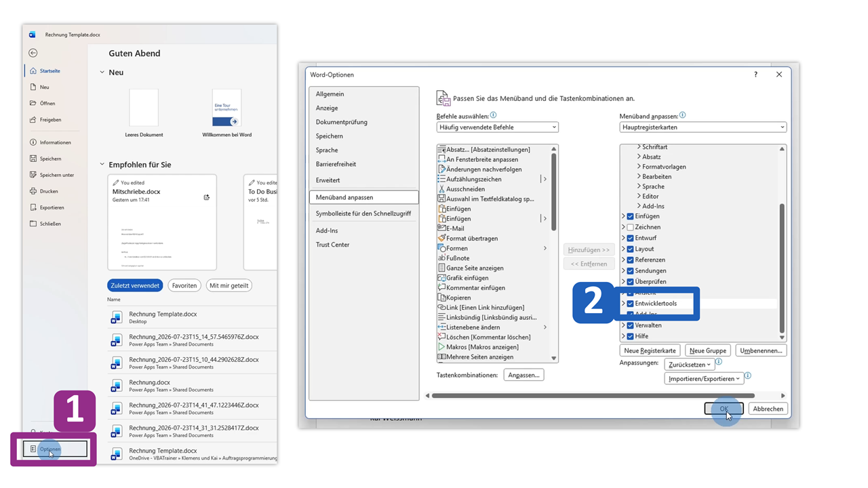The width and height of the screenshot is (868, 488).
Task: Open the Importieren/Exportieren dropdown
Action: pos(704,379)
